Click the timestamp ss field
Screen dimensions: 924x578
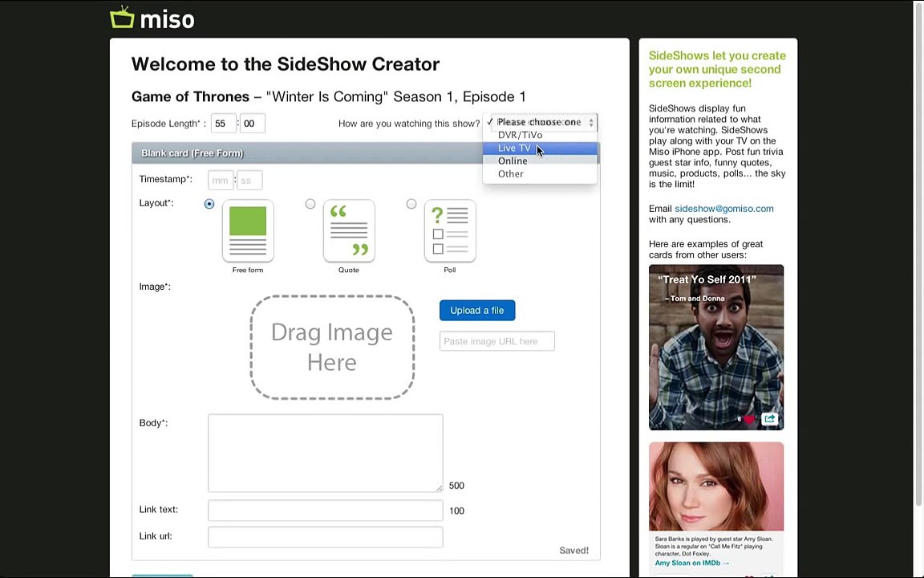249,181
